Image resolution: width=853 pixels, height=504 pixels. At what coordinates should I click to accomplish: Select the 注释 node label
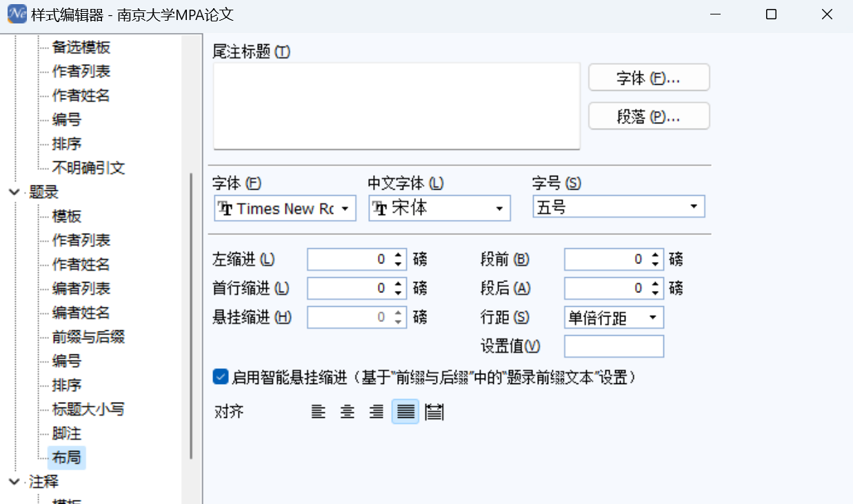[x=44, y=481]
